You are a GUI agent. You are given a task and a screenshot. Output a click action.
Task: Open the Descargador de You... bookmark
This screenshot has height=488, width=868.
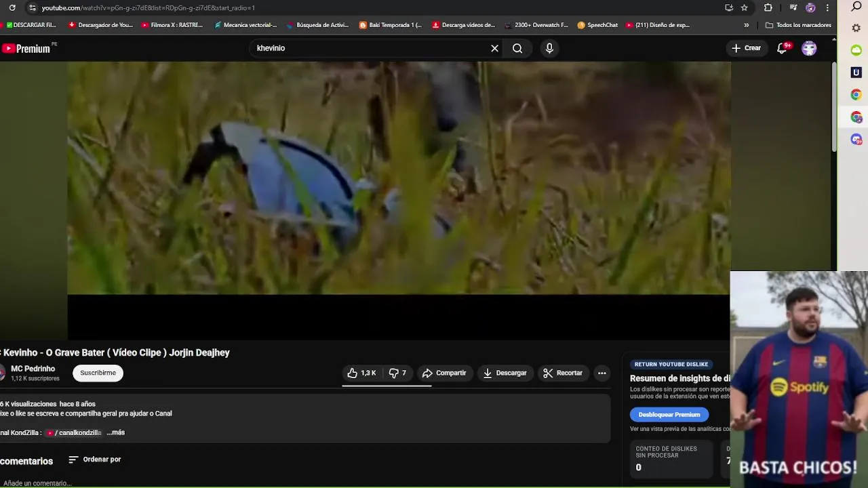(100, 25)
